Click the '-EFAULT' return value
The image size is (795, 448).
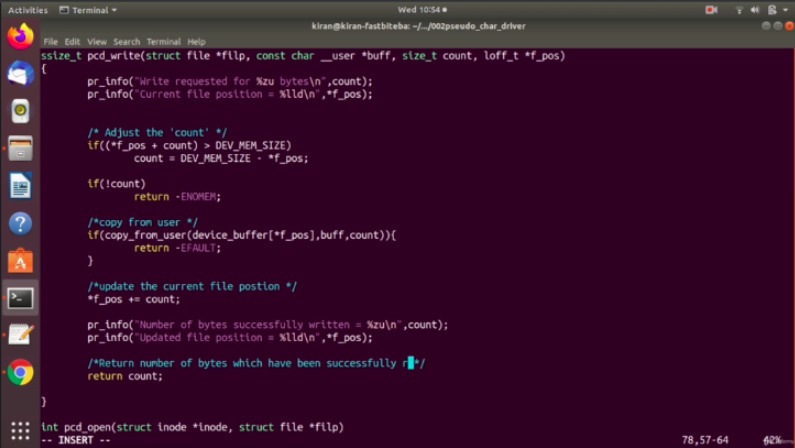195,248
